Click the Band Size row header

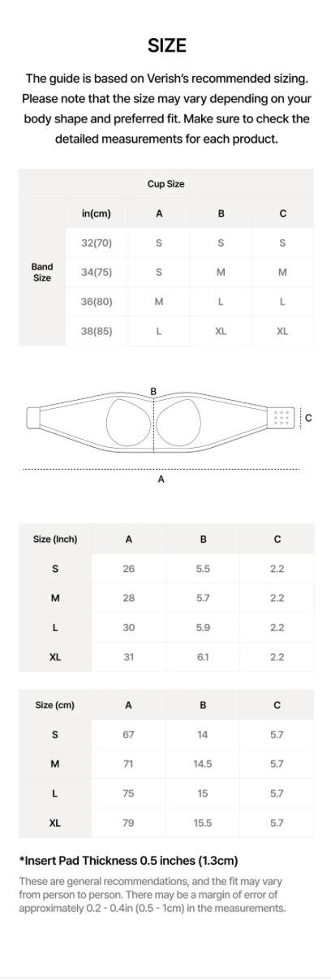click(x=42, y=272)
